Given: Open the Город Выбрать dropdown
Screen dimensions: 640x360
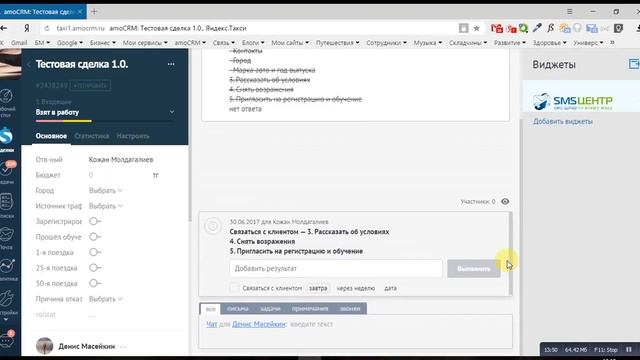Looking at the screenshot, I should pos(106,191).
